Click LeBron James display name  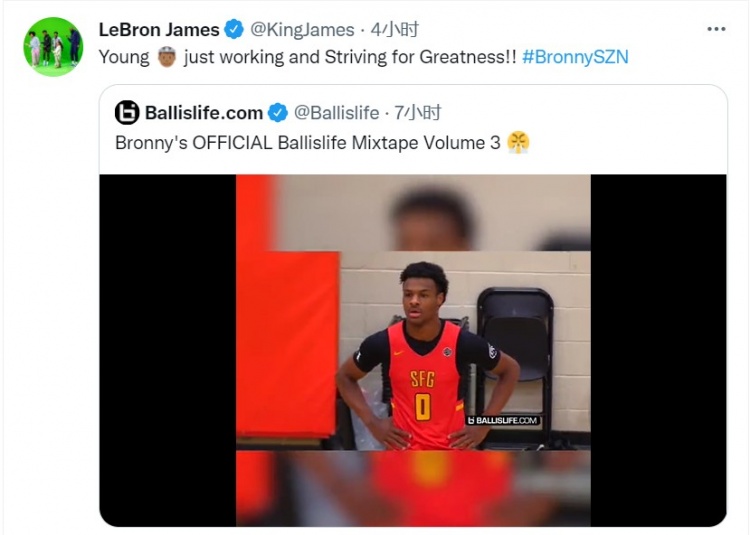tap(159, 30)
